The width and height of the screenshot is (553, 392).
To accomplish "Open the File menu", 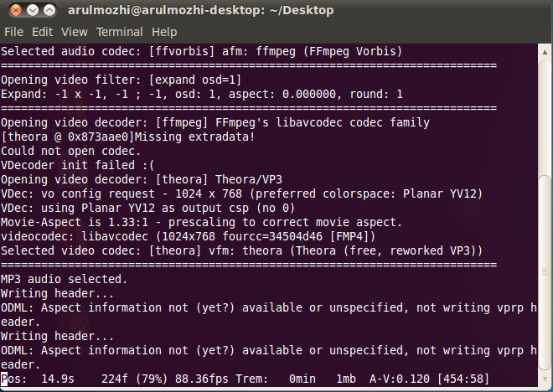I will (13, 32).
